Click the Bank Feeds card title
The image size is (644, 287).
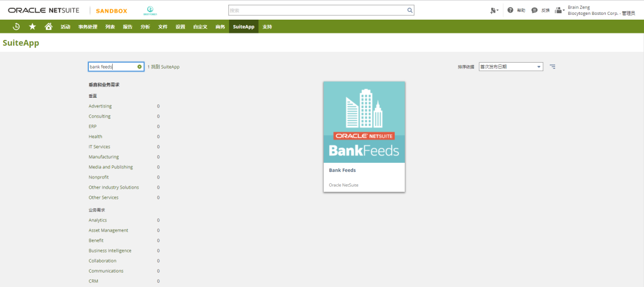coord(342,170)
